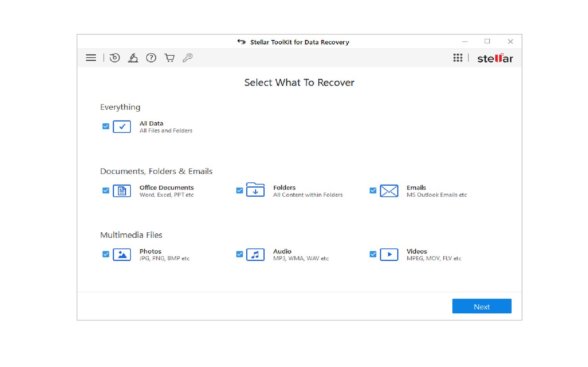
Task: Open the hamburger menu
Action: 91,58
